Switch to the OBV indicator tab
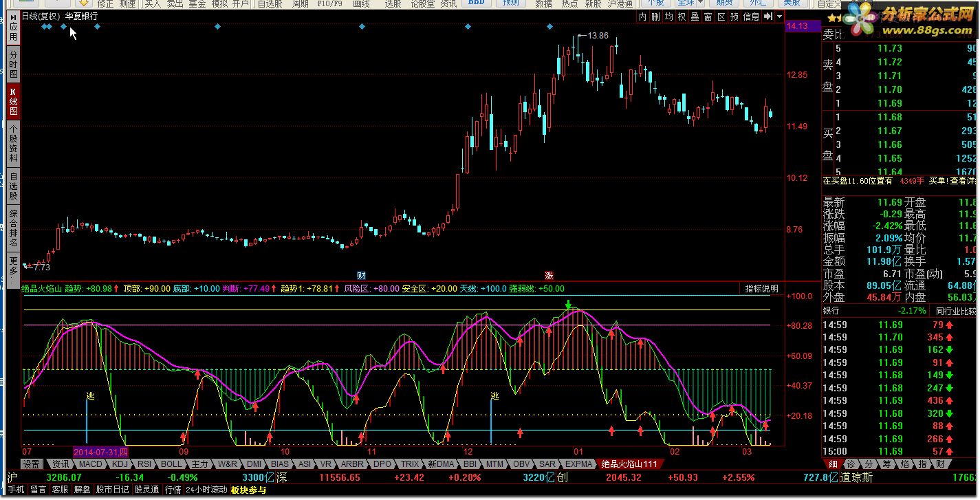 521,464
